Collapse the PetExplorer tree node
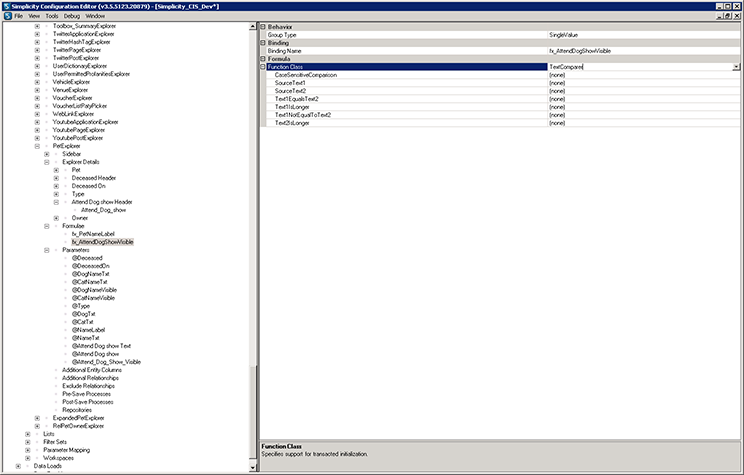This screenshot has height=475, width=744. click(x=37, y=146)
